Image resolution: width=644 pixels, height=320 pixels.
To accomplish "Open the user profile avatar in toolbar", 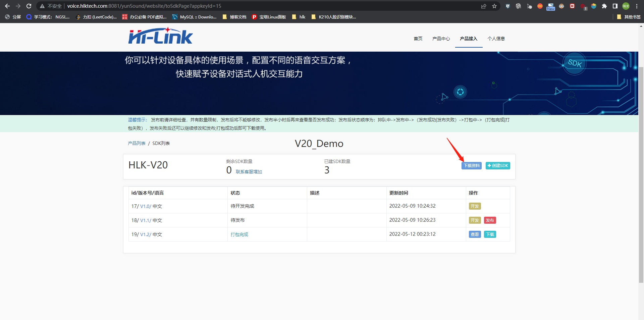I will (626, 6).
